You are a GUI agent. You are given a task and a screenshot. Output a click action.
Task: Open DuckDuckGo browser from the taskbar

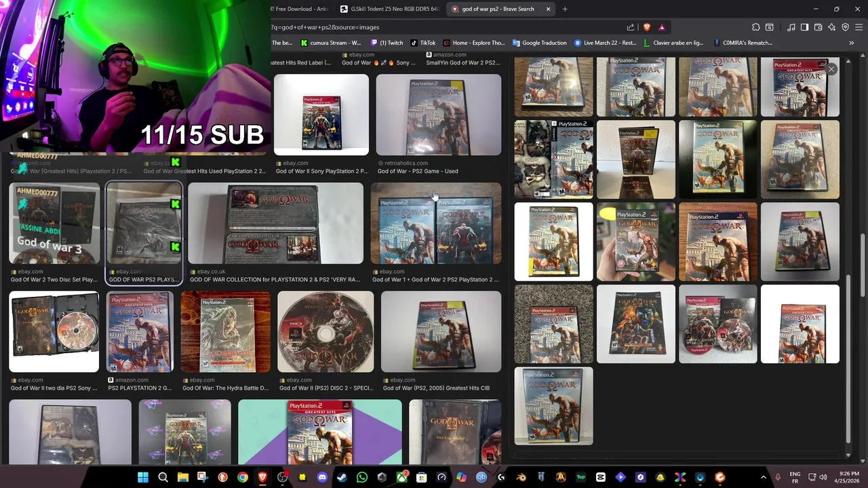[x=222, y=477]
